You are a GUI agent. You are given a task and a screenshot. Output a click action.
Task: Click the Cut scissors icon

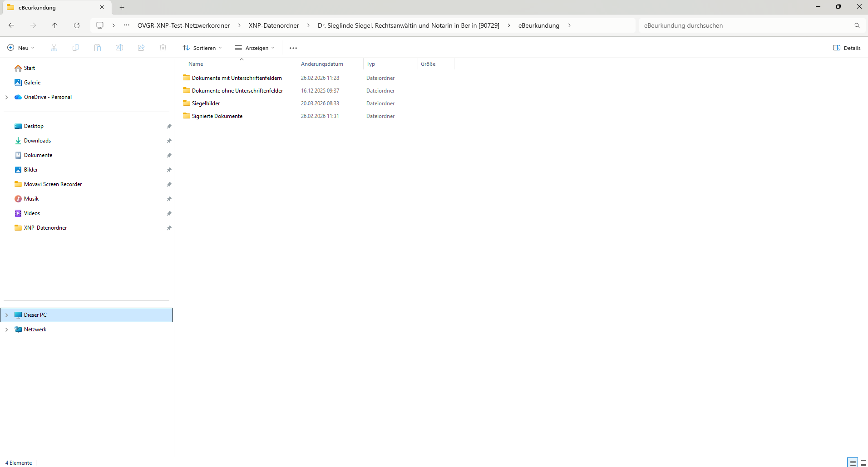(x=54, y=48)
